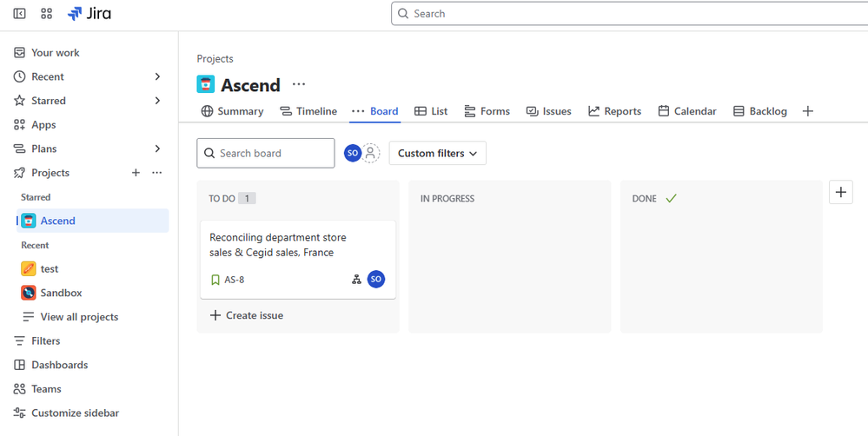Open Projects in the sidebar
868x436 pixels.
point(50,173)
